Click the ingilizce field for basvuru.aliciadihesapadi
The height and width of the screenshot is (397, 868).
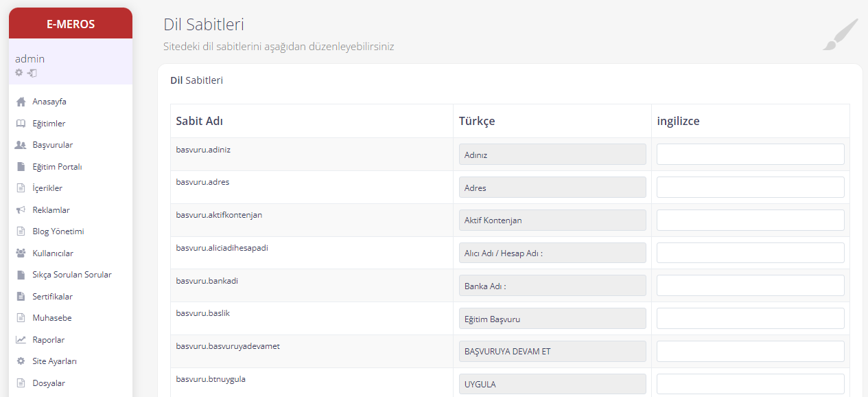[x=751, y=253]
